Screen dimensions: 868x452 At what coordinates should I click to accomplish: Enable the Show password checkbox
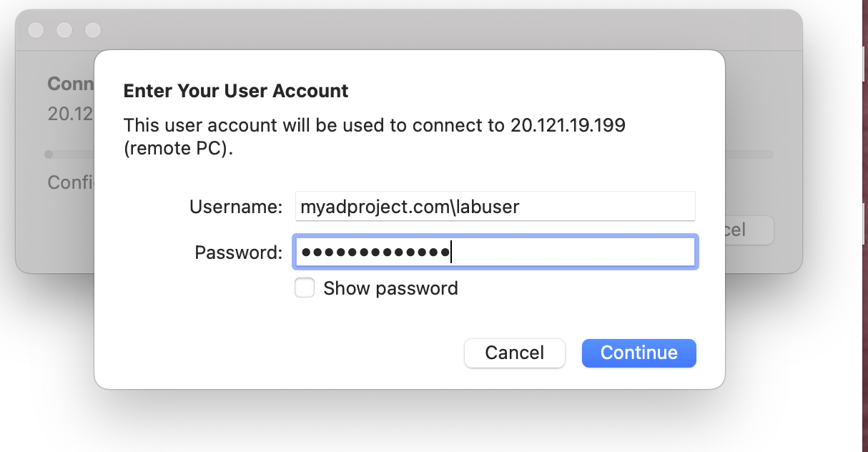click(x=305, y=288)
